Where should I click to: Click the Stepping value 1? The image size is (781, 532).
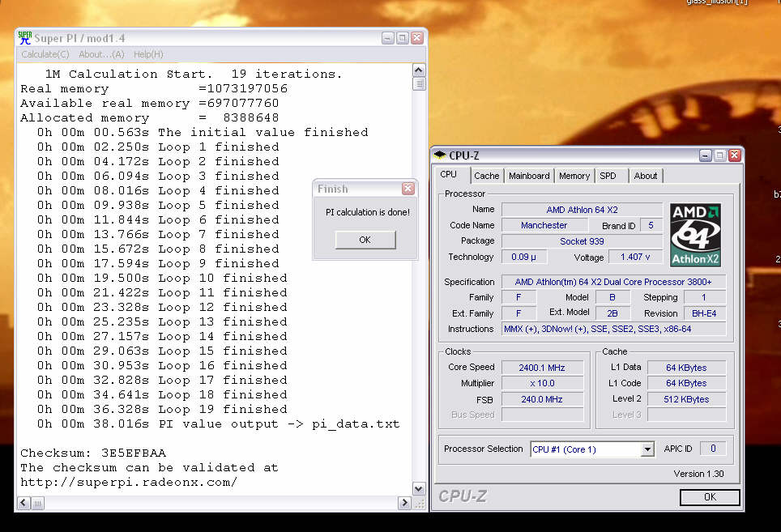click(704, 298)
